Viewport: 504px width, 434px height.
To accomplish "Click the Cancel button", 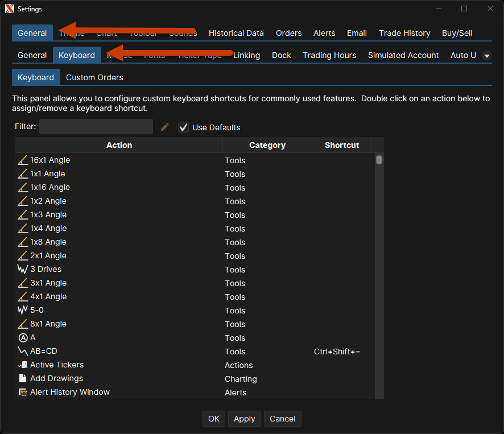I will pos(282,419).
